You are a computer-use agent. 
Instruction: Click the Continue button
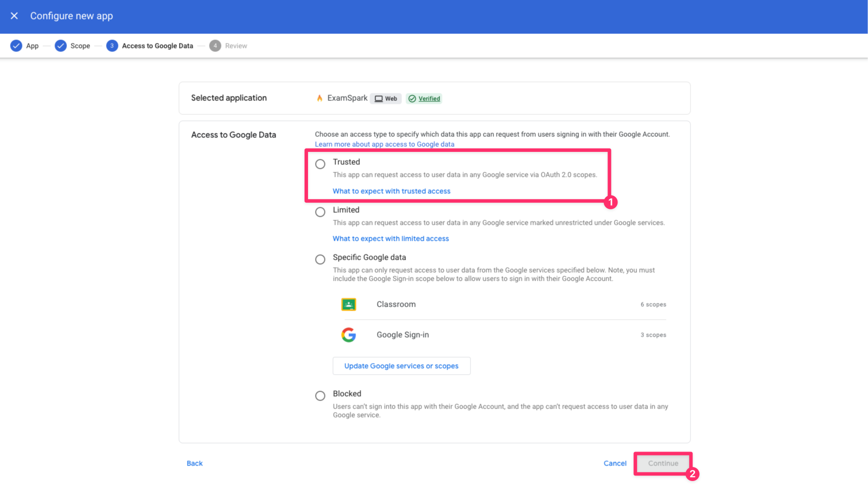pyautogui.click(x=663, y=464)
